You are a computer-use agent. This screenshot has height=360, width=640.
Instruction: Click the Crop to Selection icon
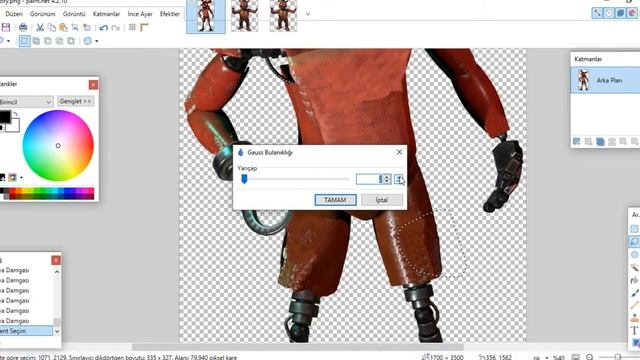[75, 27]
